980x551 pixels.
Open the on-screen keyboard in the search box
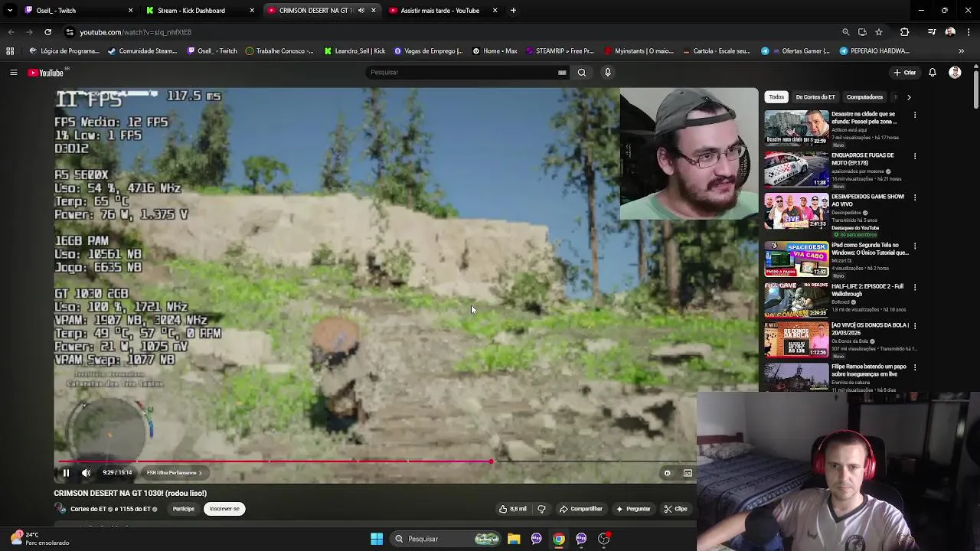562,73
